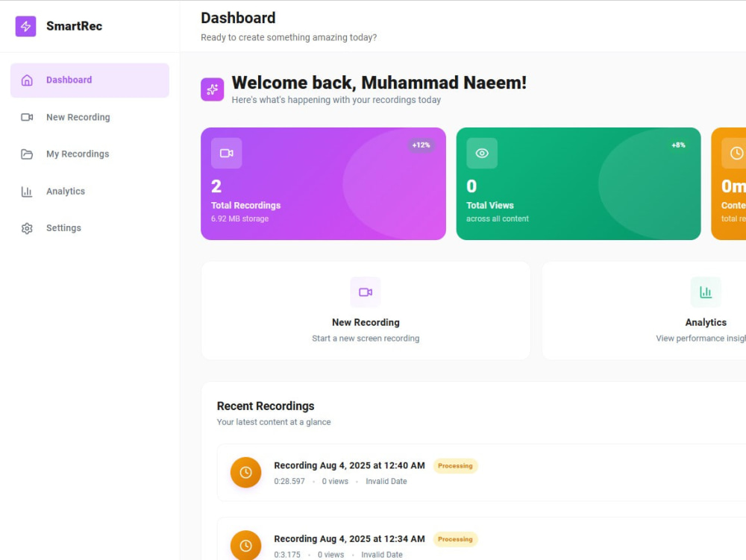Viewport: 746px width, 560px height.
Task: Click 'Invalid Date' on 12:34 AM recording
Action: [382, 554]
